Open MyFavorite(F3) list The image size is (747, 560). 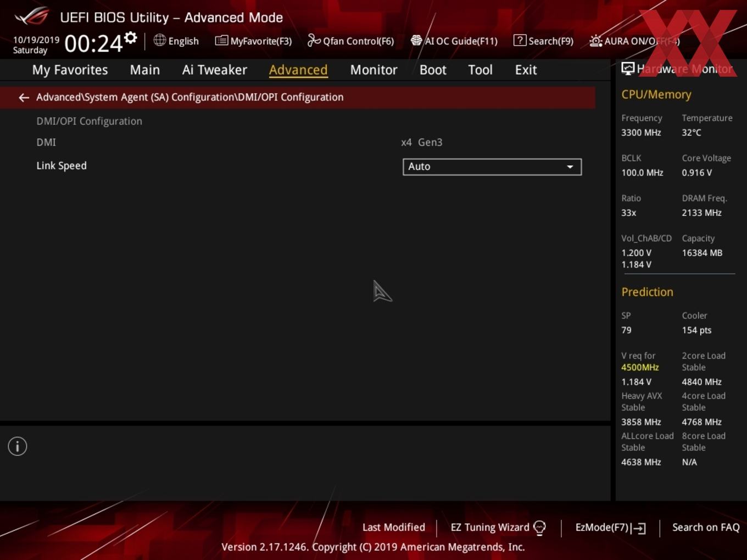[253, 41]
